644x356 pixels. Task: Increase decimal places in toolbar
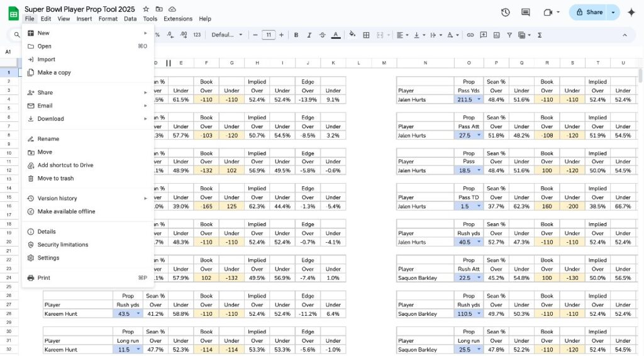(184, 35)
